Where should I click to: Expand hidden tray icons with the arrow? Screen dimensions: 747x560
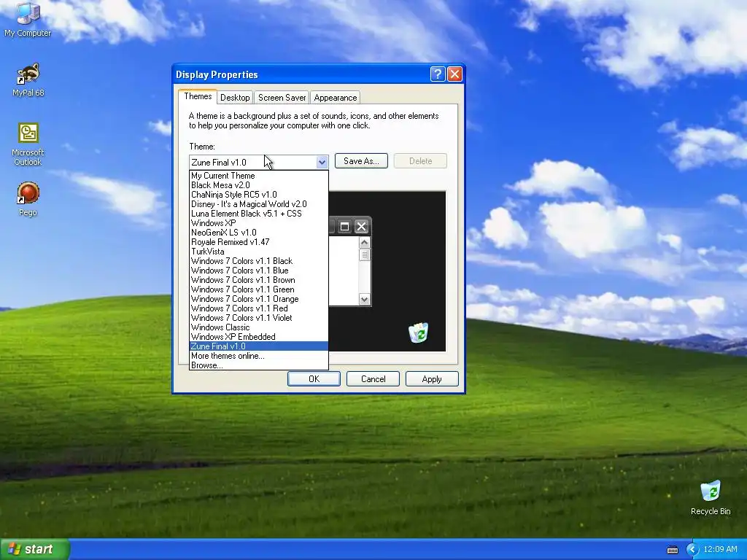692,550
